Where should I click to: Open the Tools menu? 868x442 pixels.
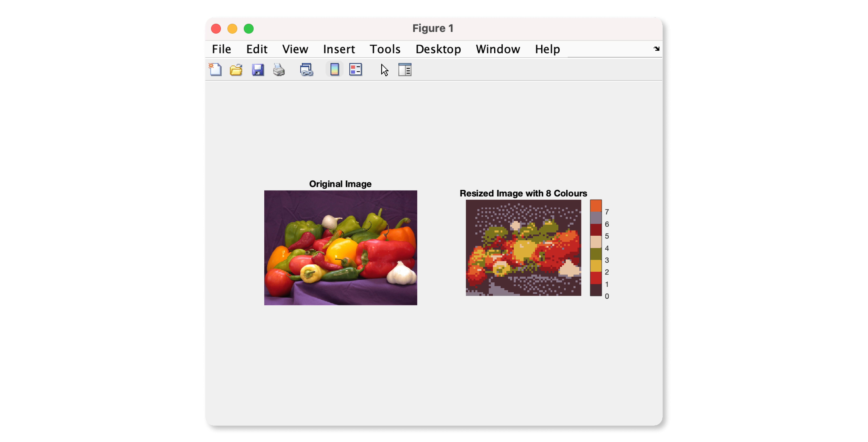point(385,49)
